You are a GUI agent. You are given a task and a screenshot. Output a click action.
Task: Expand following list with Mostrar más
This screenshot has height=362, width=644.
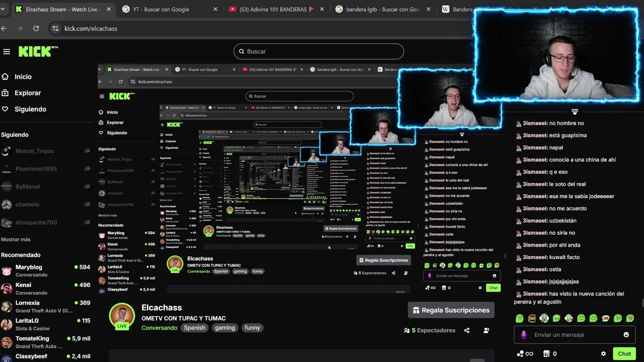[16, 239]
